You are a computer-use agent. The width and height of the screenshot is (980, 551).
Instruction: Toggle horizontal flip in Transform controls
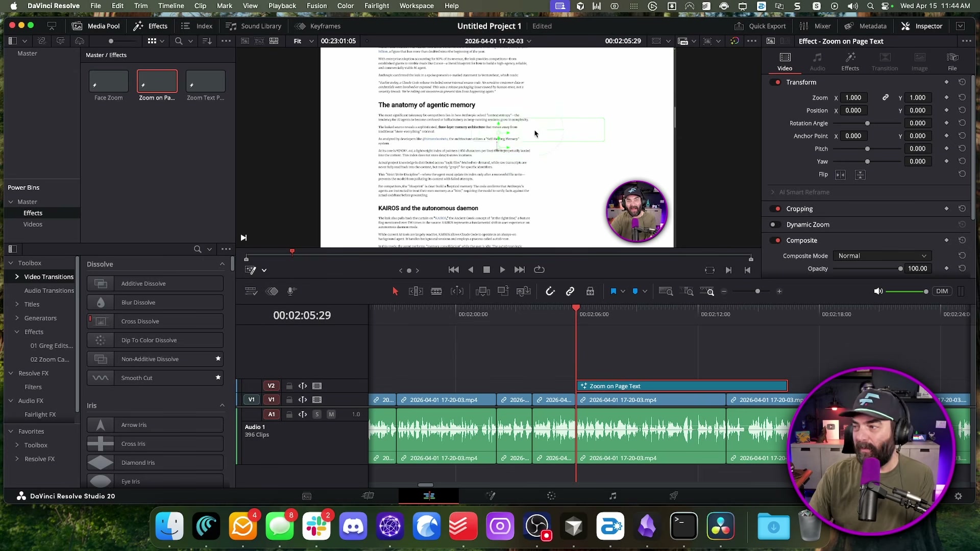tap(840, 174)
